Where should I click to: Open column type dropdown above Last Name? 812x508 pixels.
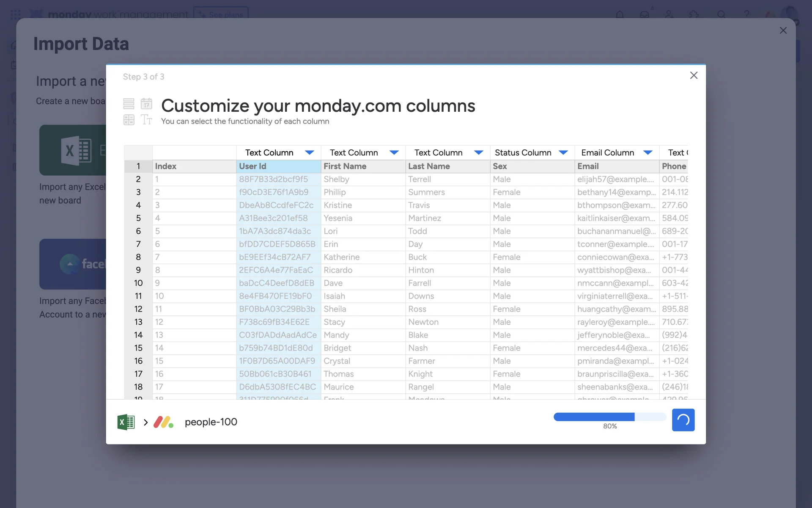pos(479,152)
